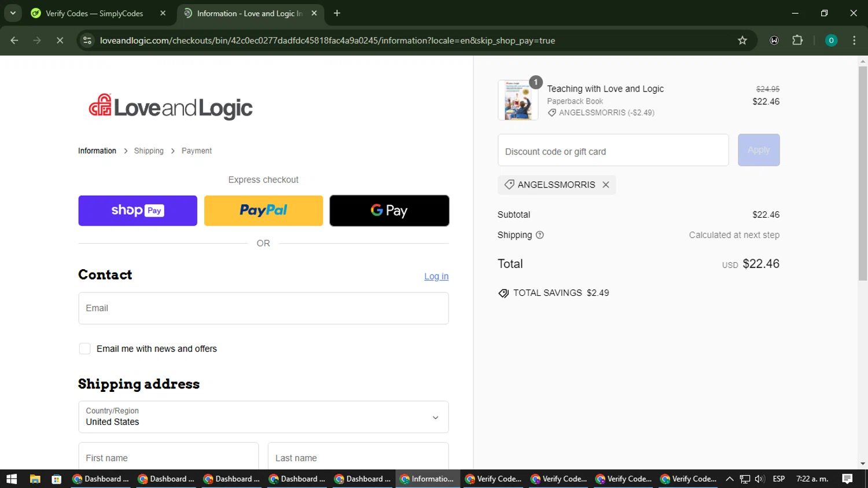The width and height of the screenshot is (868, 488).
Task: Click the browser address bar URL
Action: pos(328,41)
